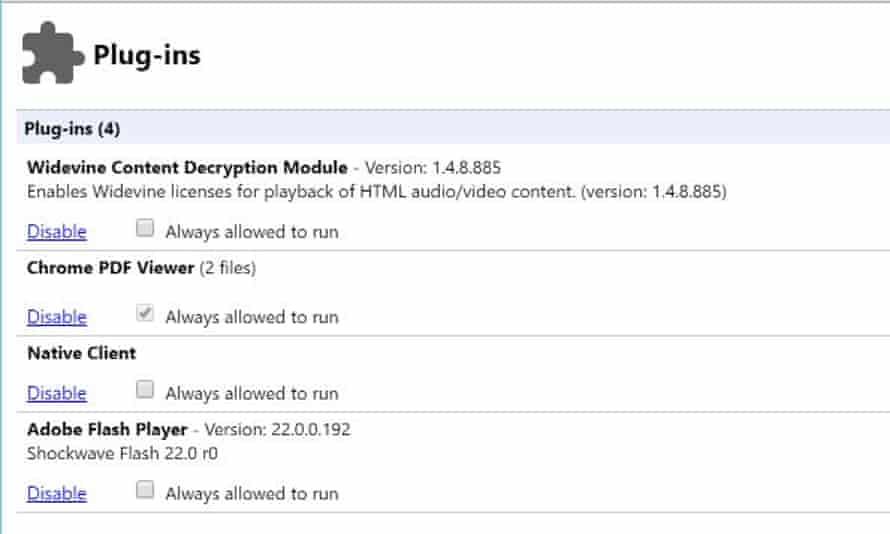This screenshot has width=890, height=534.
Task: Check always allowed box for Native Client
Action: pyautogui.click(x=145, y=390)
